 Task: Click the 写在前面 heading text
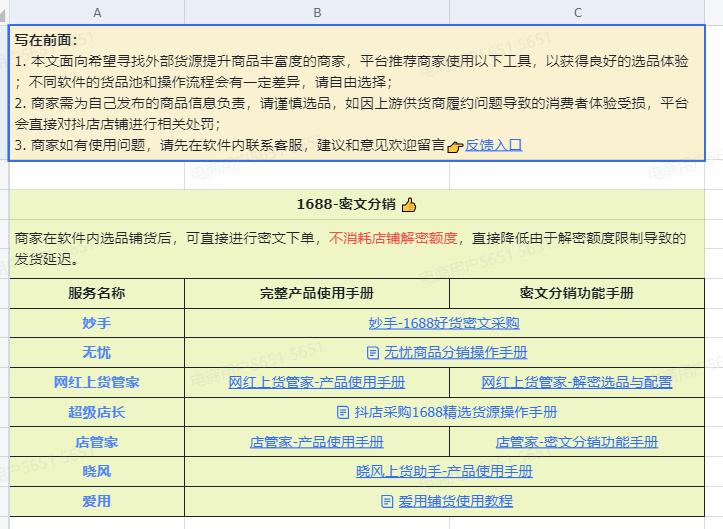pyautogui.click(x=46, y=40)
